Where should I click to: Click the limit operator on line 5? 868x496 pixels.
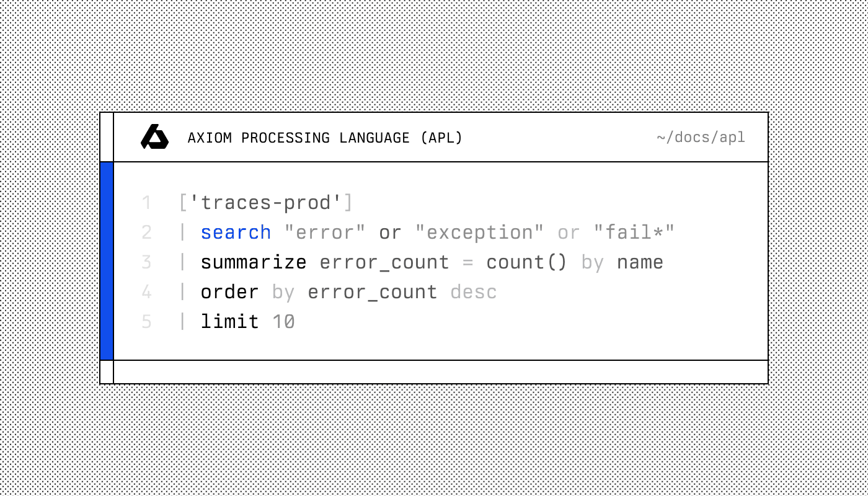(x=229, y=322)
